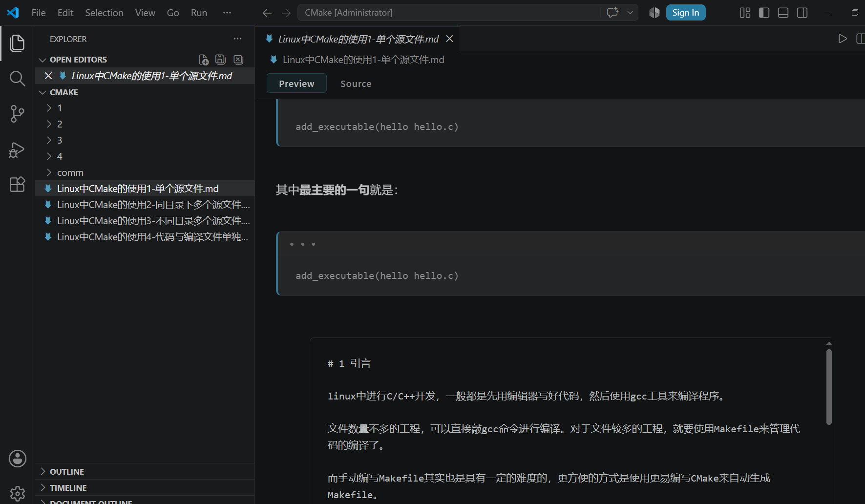Open the overflow menu ellipsis in menu bar
865x504 pixels.
pyautogui.click(x=227, y=13)
